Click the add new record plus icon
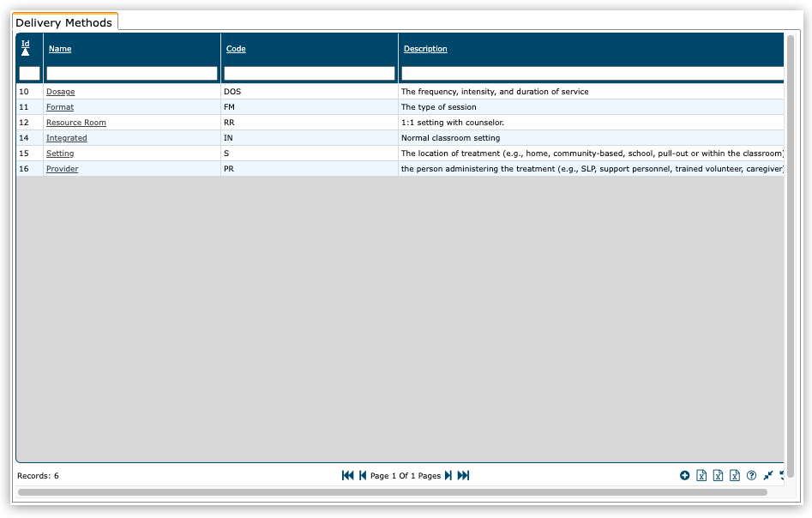This screenshot has height=518, width=812. click(684, 475)
